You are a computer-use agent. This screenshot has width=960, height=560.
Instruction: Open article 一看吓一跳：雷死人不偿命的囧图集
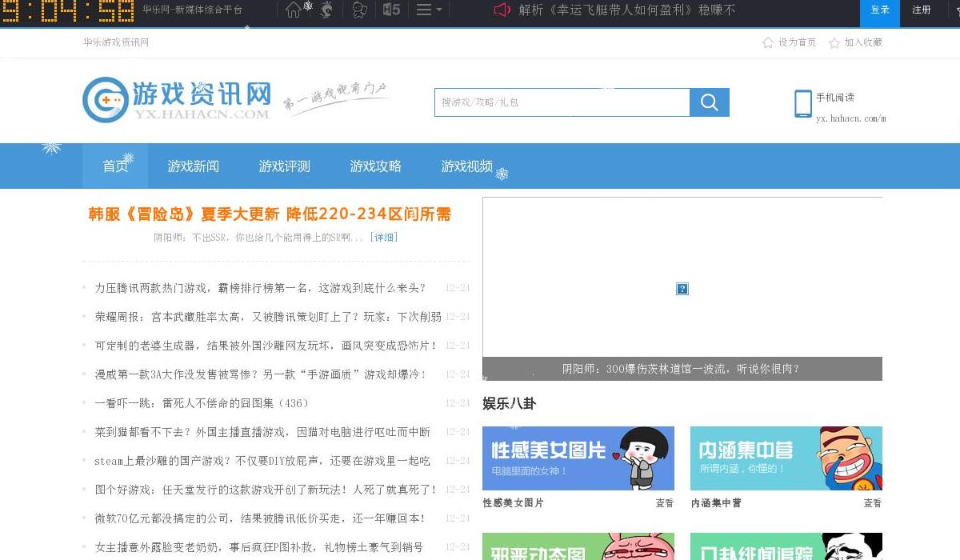[202, 403]
